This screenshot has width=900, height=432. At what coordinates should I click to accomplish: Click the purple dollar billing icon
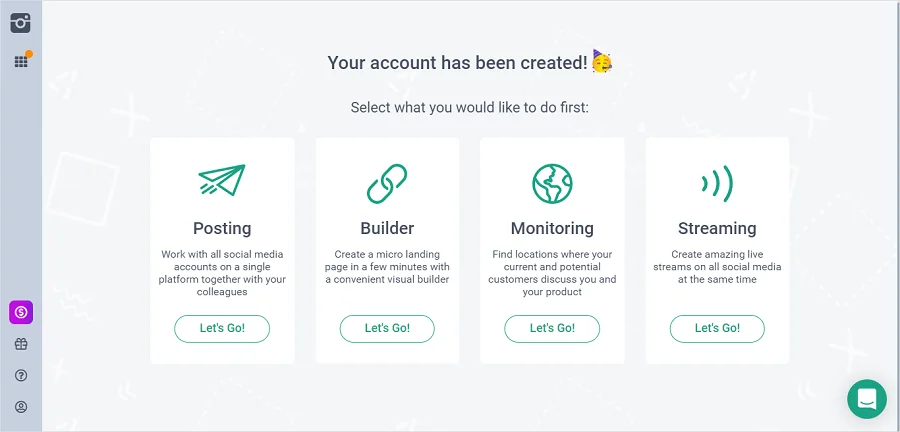point(21,313)
